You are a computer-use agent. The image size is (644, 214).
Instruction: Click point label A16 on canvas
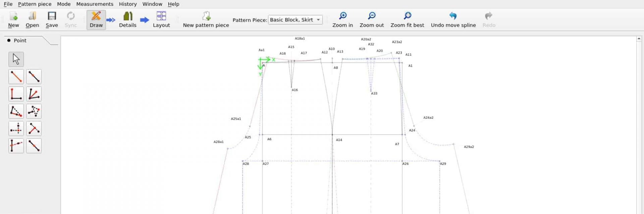294,90
